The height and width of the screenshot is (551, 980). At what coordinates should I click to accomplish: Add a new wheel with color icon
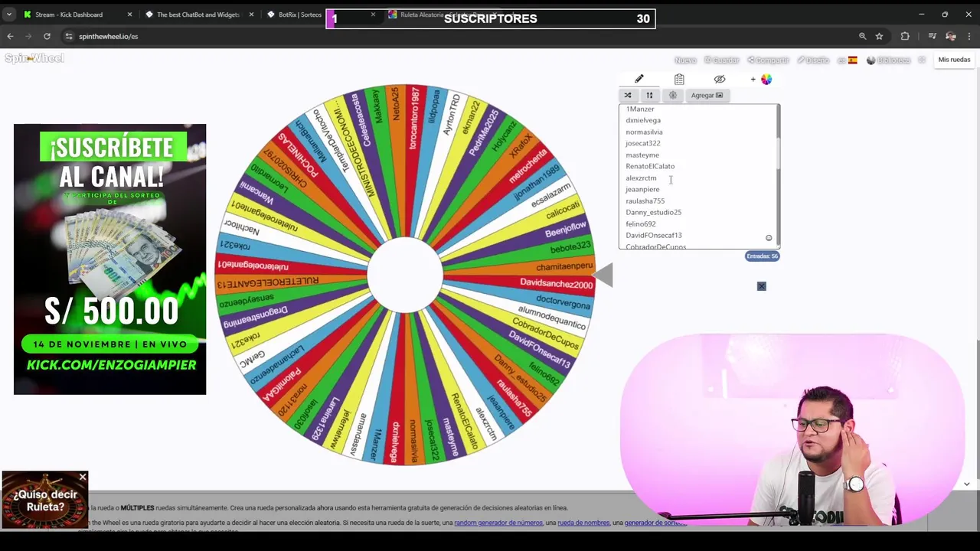click(x=762, y=79)
